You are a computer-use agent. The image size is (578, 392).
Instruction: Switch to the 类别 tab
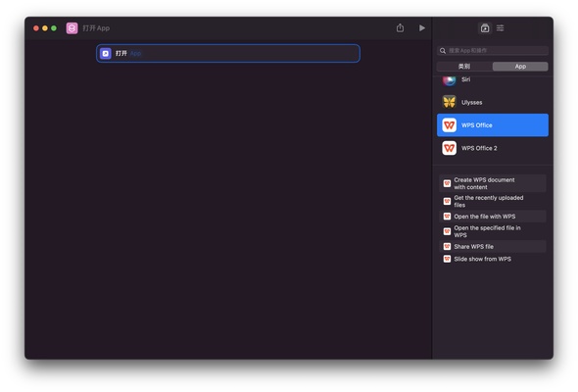464,67
